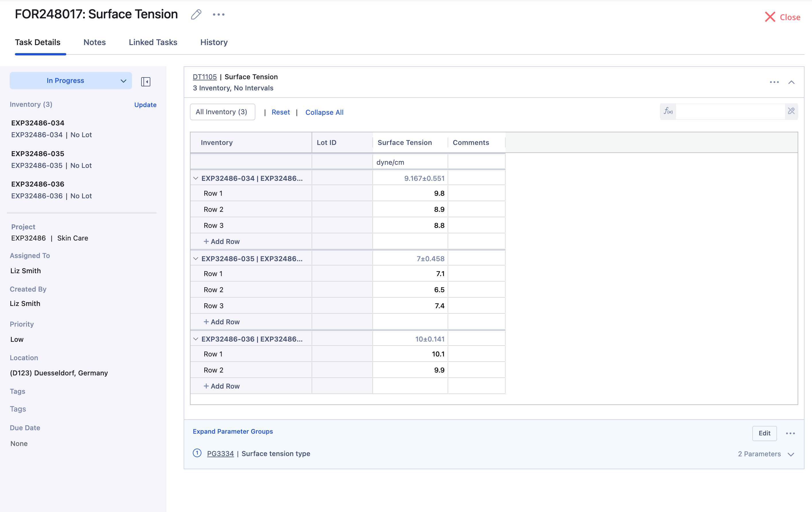Click the pencil edit icon beside the title
The height and width of the screenshot is (512, 812).
[196, 15]
